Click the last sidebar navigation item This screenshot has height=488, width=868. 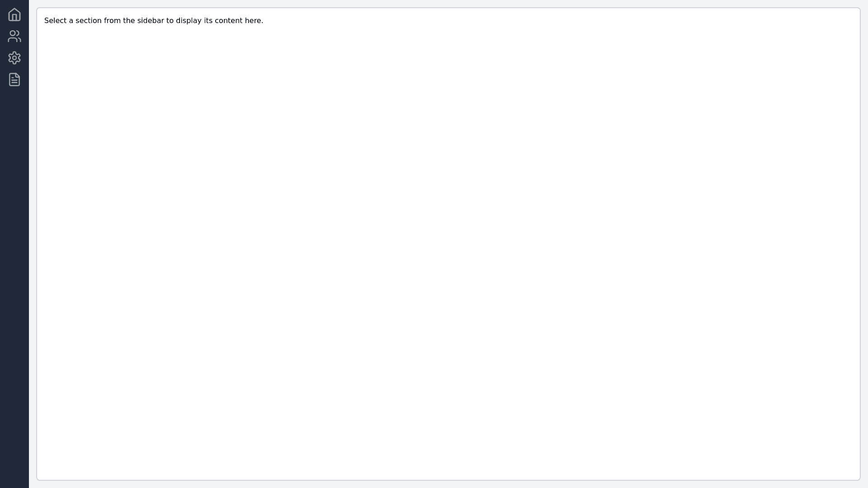click(x=14, y=80)
